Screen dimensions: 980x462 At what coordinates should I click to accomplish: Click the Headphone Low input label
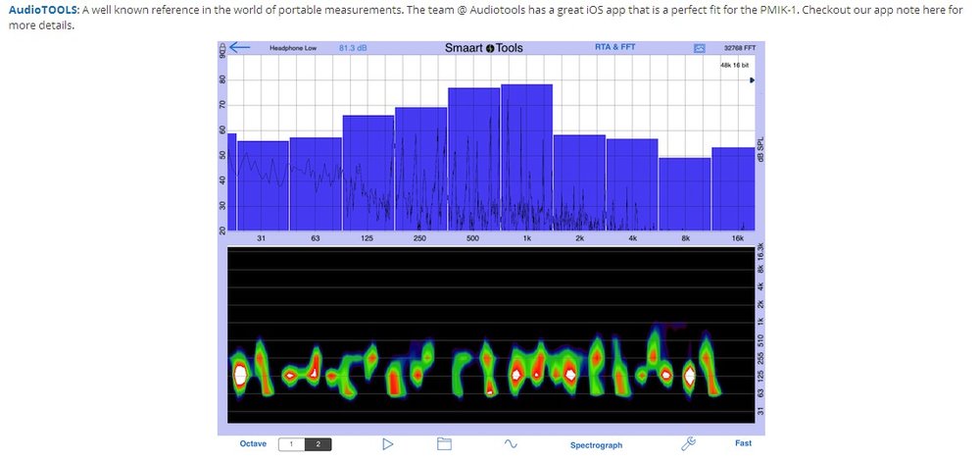pyautogui.click(x=293, y=48)
